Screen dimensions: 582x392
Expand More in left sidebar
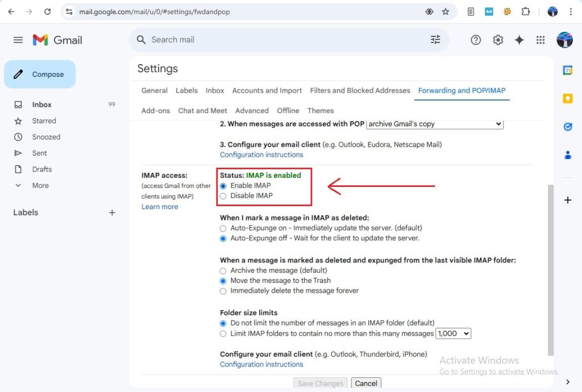(x=40, y=185)
